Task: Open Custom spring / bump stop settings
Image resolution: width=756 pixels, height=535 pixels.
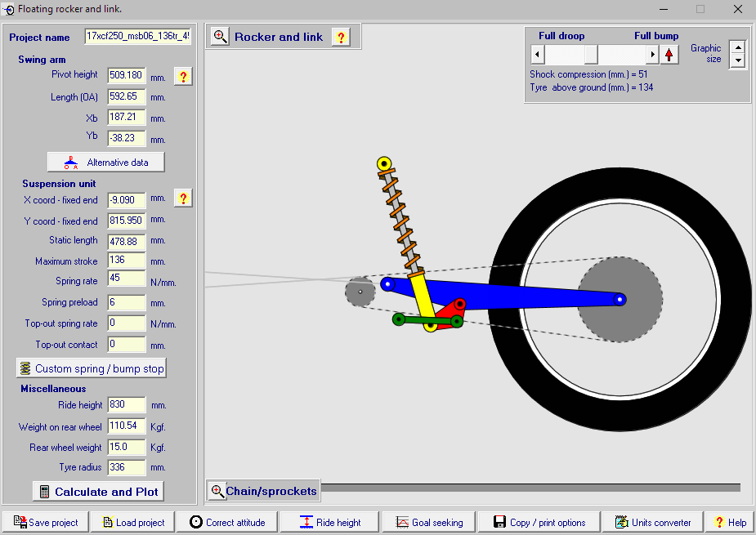Action: click(92, 368)
